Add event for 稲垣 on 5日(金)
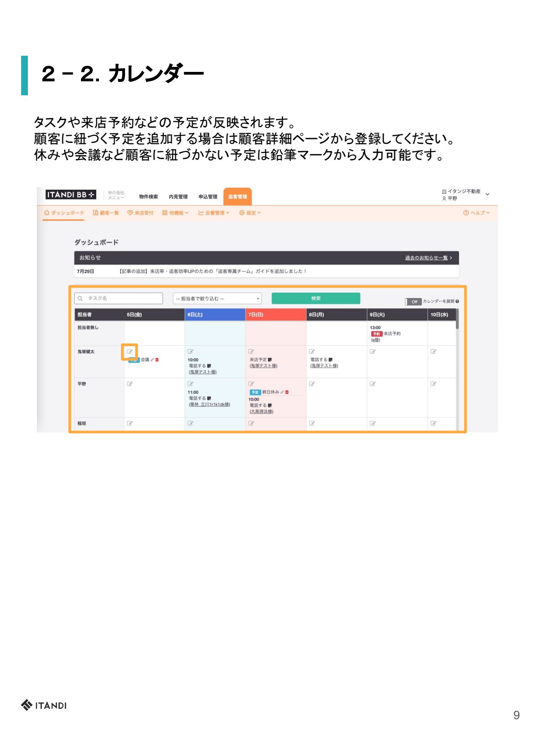535x756 pixels. [129, 423]
